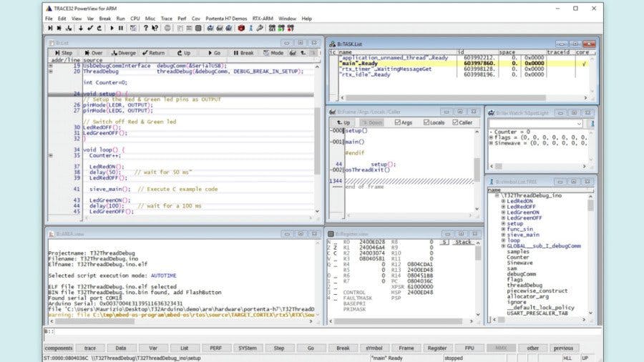Click the blue info symbol icon in toolbar
This screenshot has height=362, width=644.
point(250,29)
